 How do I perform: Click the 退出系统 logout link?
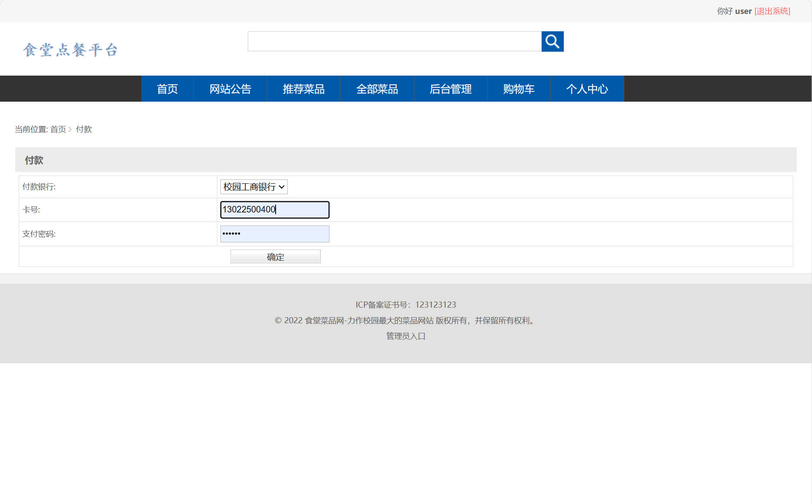[x=772, y=11]
